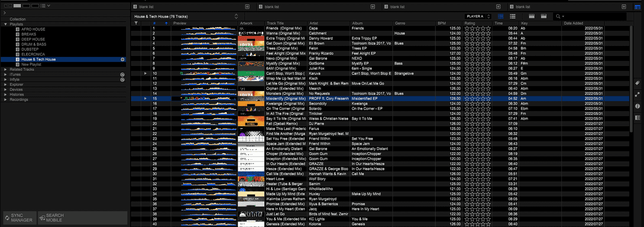Screen dimensions: 644x227
Task: Expand the Explorer node
Action: point(6,85)
